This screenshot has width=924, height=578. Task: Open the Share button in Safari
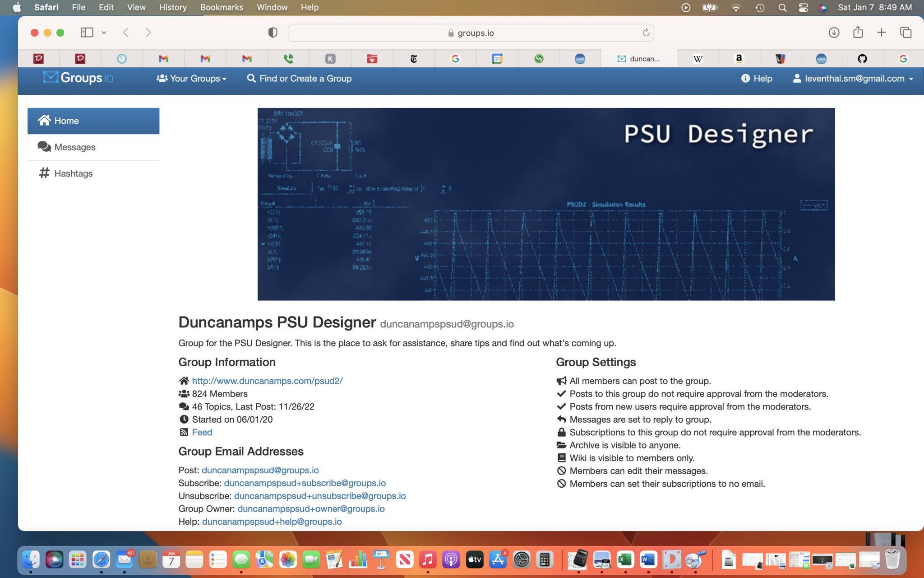(x=858, y=33)
